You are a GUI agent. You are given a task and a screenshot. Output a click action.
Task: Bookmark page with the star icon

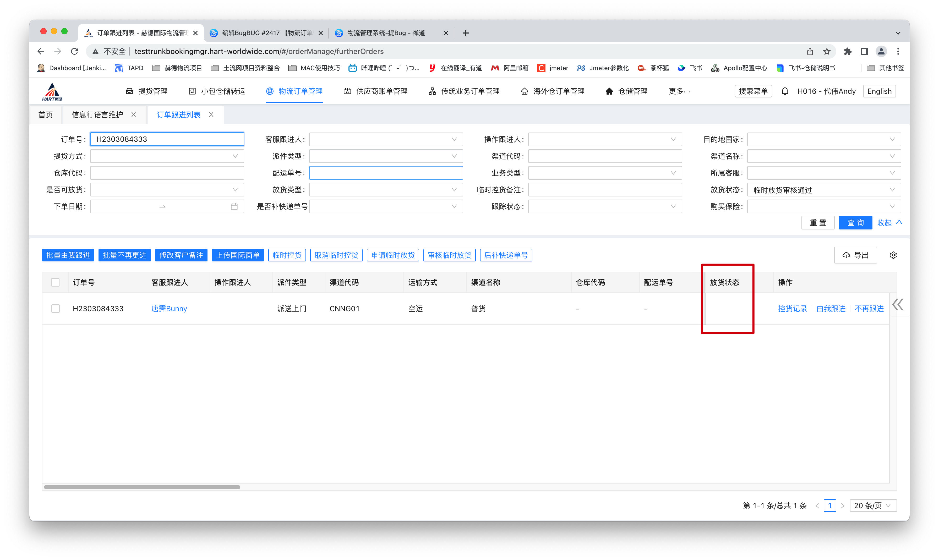pos(827,51)
